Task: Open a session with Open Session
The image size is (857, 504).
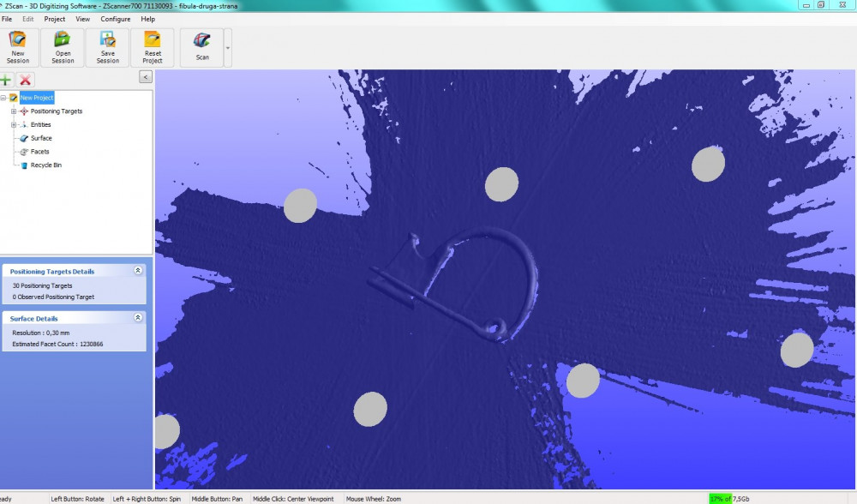Action: click(63, 47)
